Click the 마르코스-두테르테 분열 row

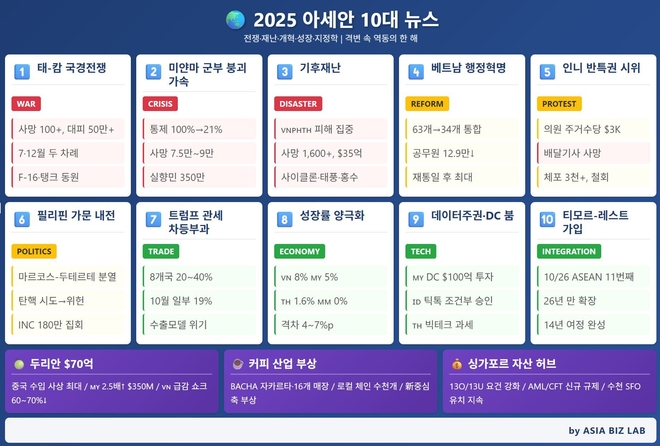(67, 276)
